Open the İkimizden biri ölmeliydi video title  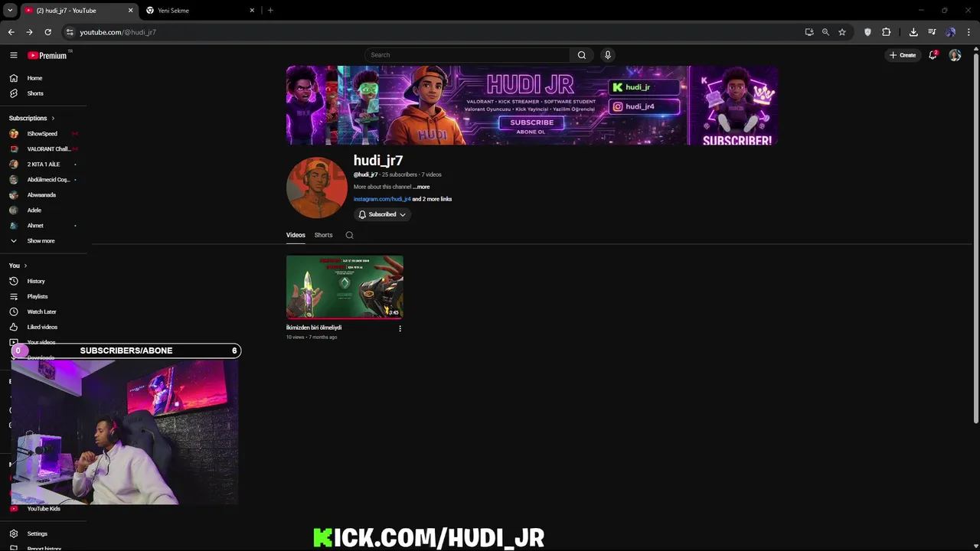tap(314, 328)
